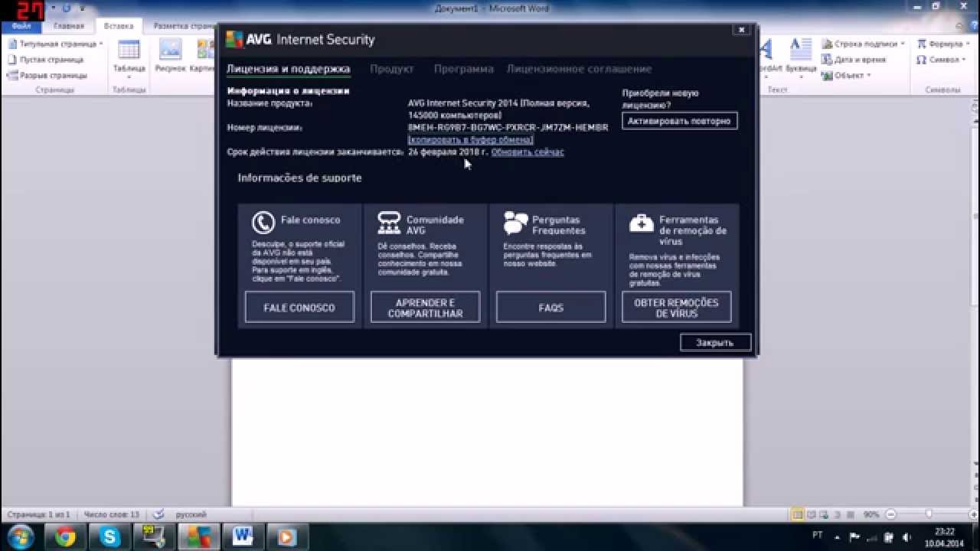Switch to the Программа tab in AVG
The height and width of the screenshot is (551, 980).
click(463, 69)
